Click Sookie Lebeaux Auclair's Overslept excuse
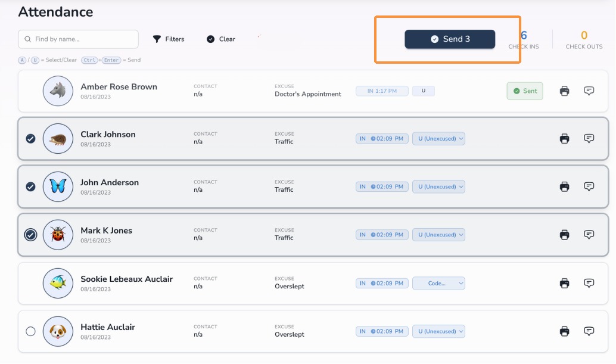 pos(289,286)
